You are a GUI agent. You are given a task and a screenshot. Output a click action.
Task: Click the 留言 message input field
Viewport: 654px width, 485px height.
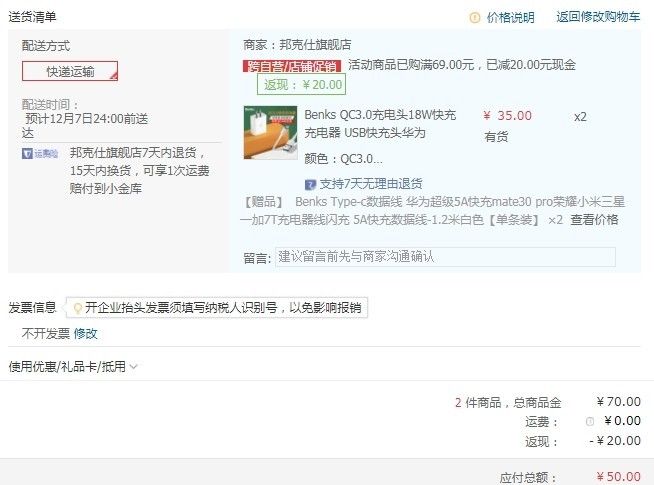(x=445, y=257)
